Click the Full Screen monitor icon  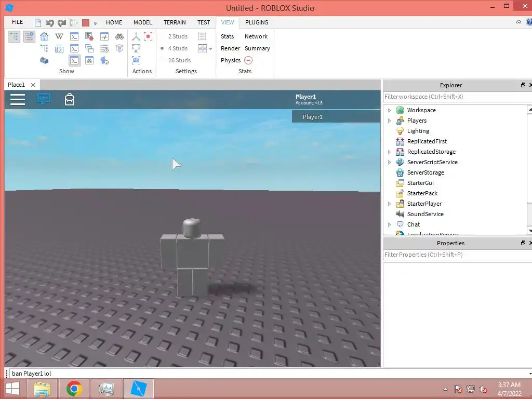136,48
